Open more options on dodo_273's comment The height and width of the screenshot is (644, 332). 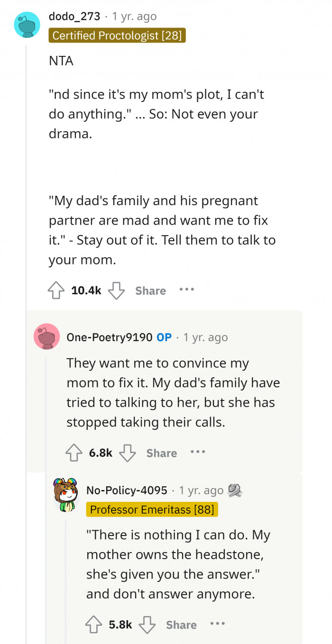[187, 290]
